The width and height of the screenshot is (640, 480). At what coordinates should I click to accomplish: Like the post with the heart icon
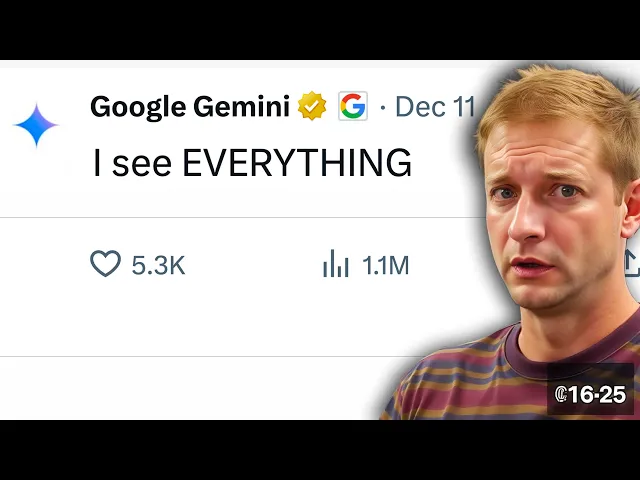point(105,264)
